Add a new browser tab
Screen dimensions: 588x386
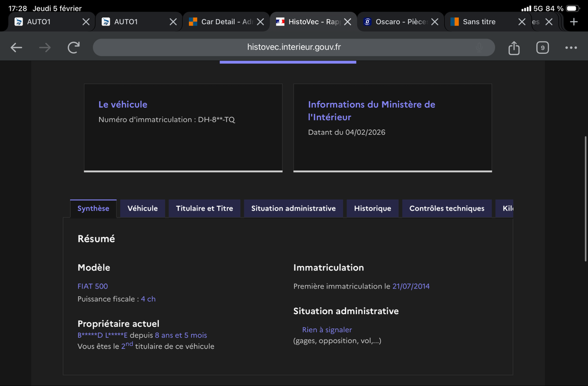(574, 22)
